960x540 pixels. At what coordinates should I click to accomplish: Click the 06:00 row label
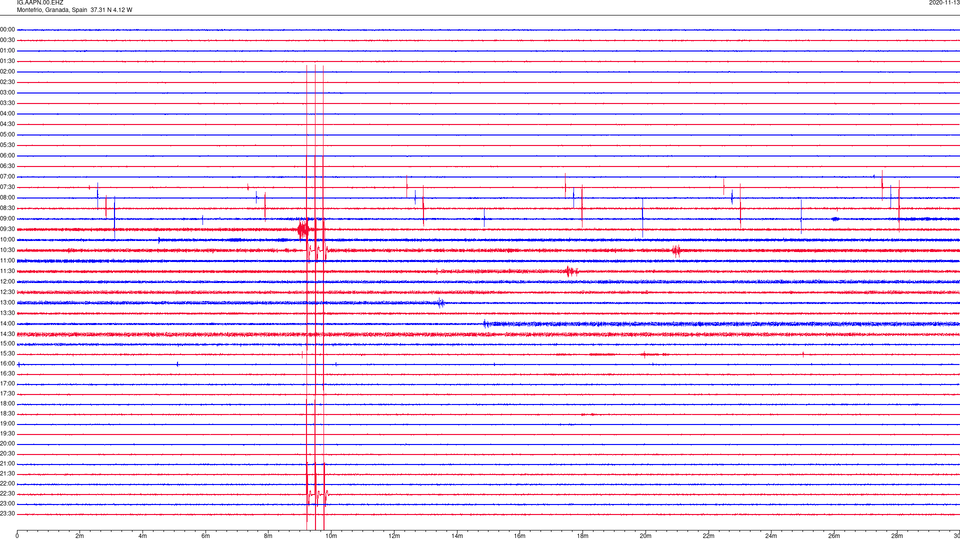tap(7, 156)
